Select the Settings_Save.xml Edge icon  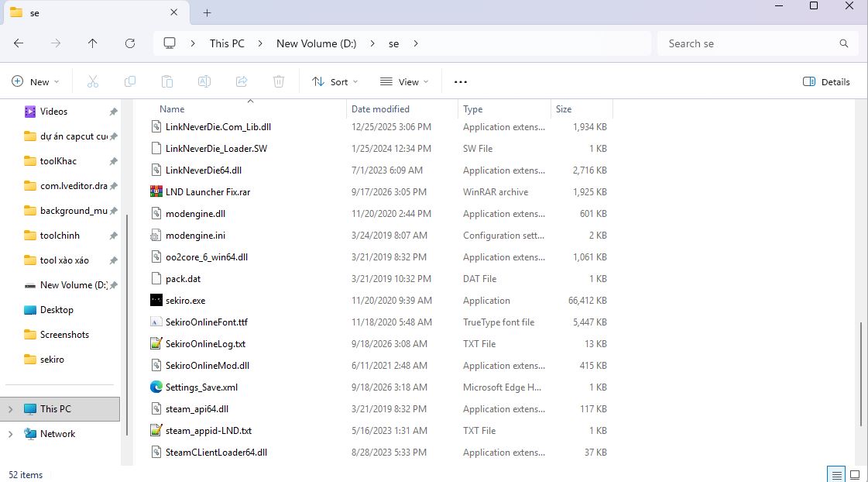pos(156,387)
